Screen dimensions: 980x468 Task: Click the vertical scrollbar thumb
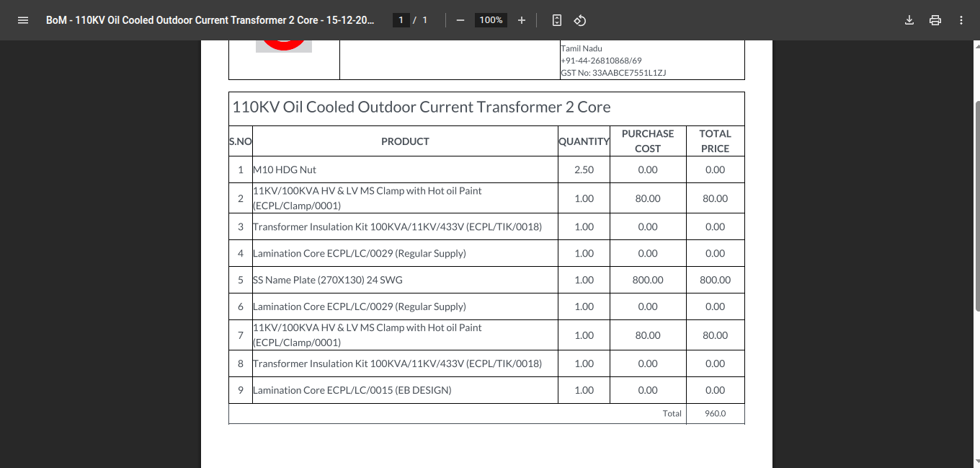[976, 206]
